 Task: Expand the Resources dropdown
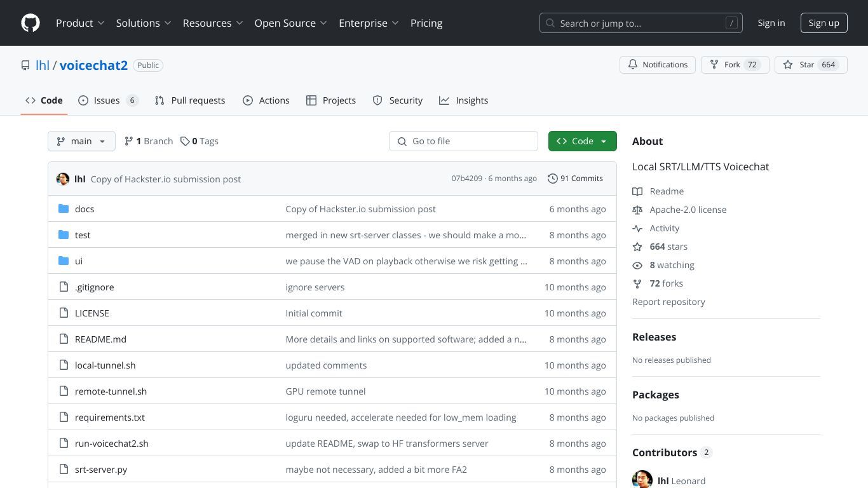coord(213,23)
